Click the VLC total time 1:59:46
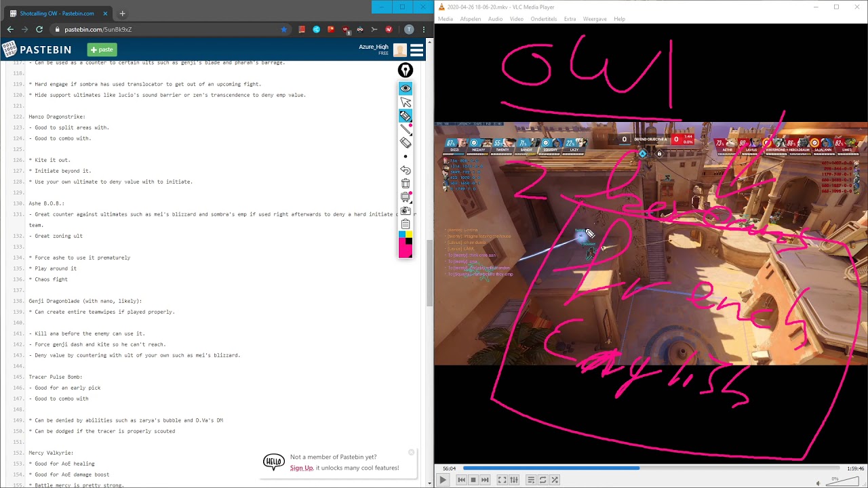868x488 pixels. tap(855, 468)
